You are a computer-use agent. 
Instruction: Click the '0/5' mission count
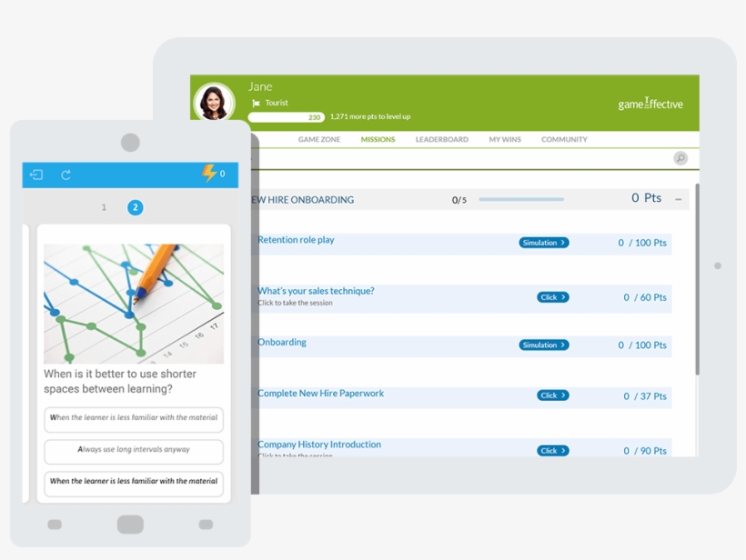click(459, 200)
